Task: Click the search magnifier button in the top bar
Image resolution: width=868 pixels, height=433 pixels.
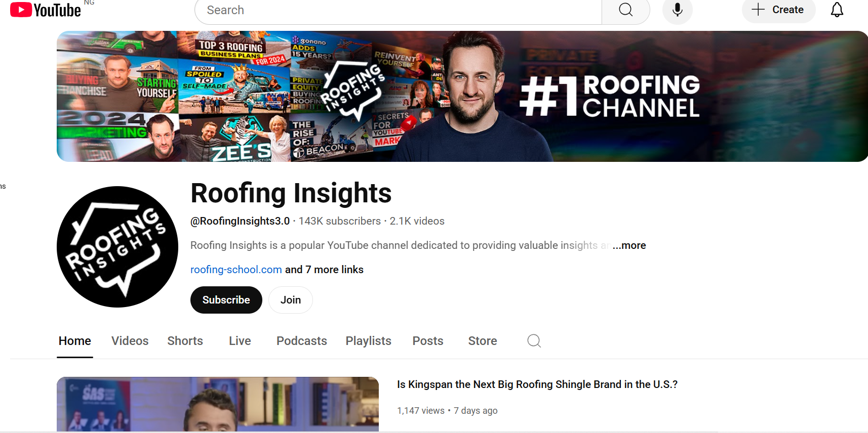Action: [626, 10]
